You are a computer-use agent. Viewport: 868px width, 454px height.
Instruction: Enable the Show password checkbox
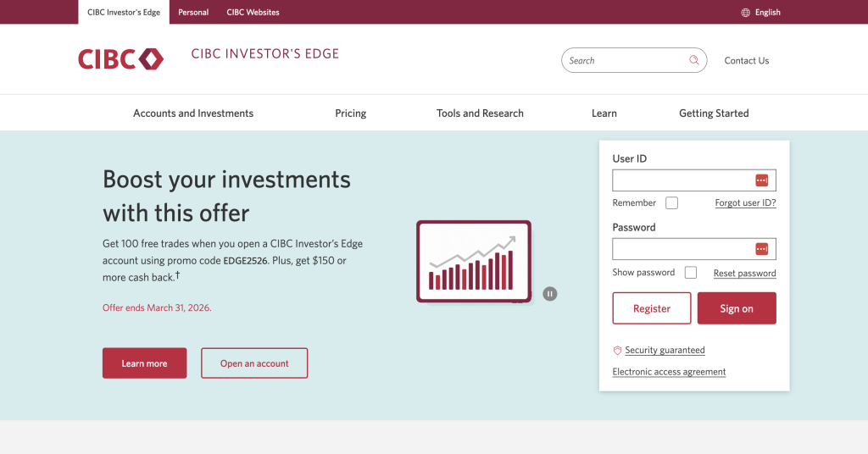coord(690,273)
